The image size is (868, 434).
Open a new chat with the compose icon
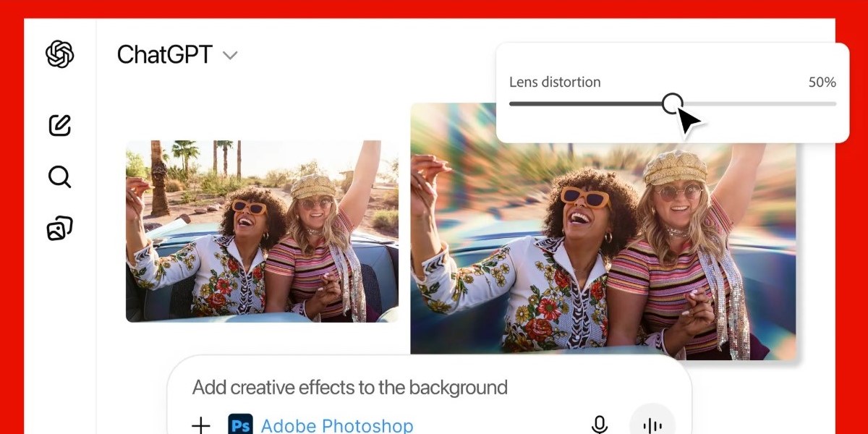tap(59, 125)
